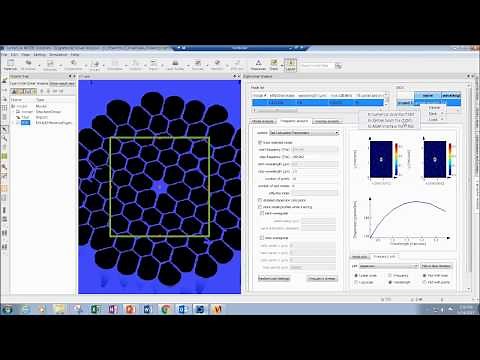Open the View menu

[26, 55]
